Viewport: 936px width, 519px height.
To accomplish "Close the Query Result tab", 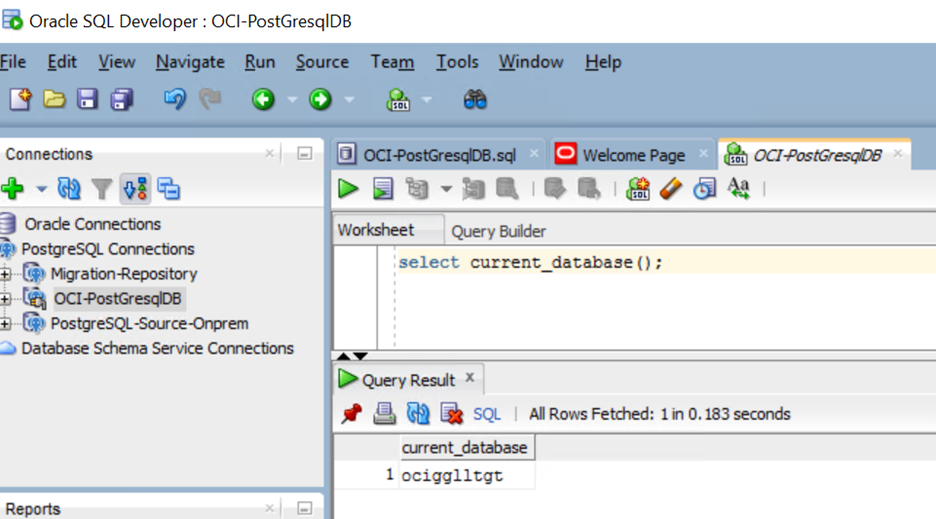I will click(x=470, y=377).
